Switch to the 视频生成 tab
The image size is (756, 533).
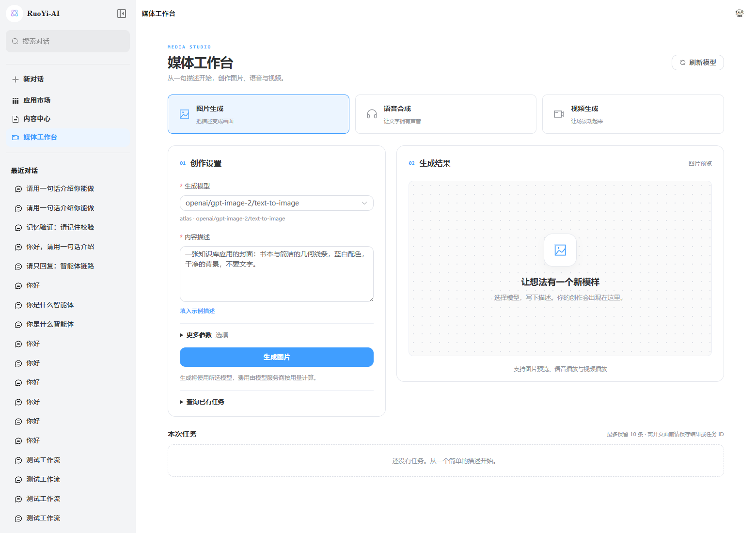tap(633, 114)
